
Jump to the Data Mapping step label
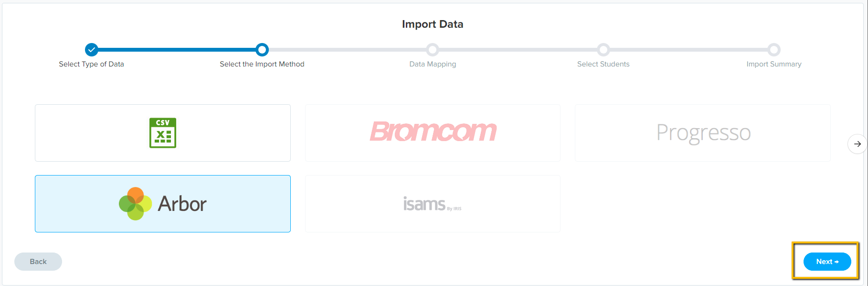click(x=433, y=64)
